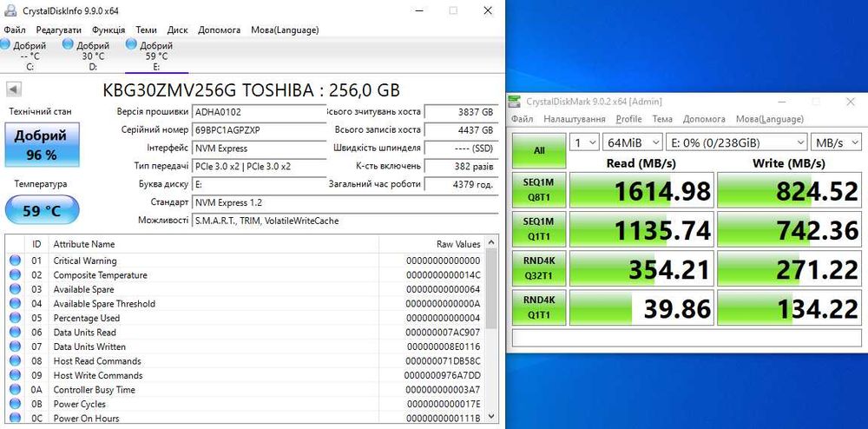
Task: Select drive E: at 59 °C
Action: point(156,56)
